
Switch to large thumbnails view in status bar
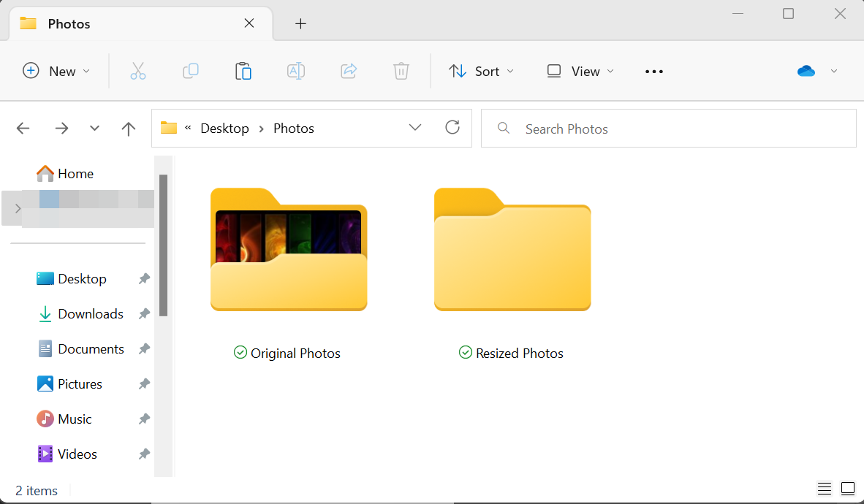(848, 488)
